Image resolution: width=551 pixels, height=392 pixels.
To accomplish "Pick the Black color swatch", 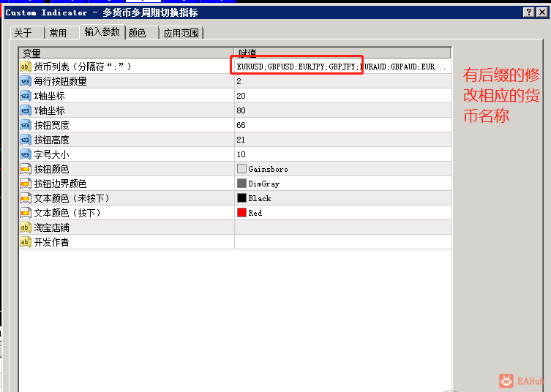I will (241, 198).
